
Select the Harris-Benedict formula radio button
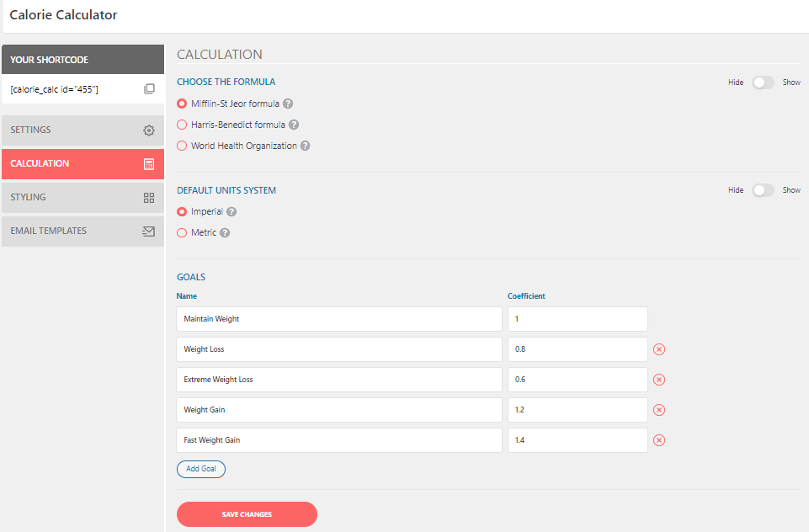click(x=182, y=125)
